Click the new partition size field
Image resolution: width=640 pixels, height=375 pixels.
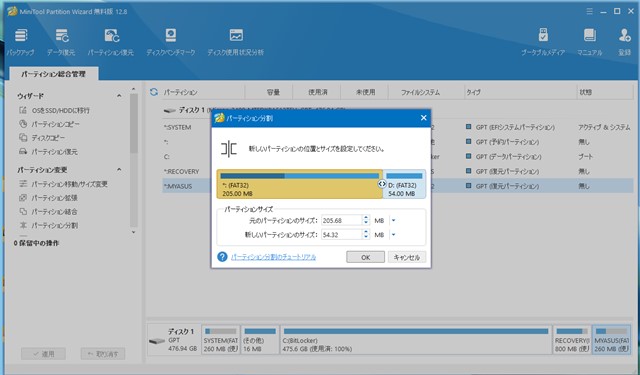[x=342, y=235]
